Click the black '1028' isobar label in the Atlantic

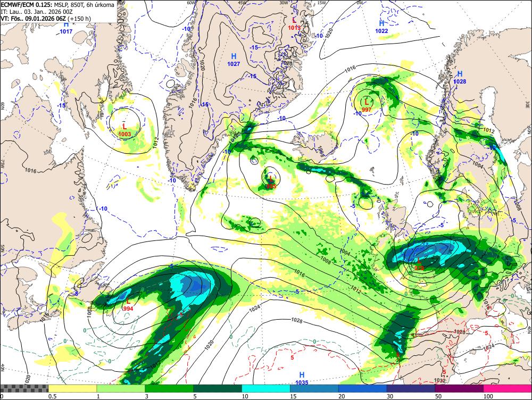coord(297,320)
